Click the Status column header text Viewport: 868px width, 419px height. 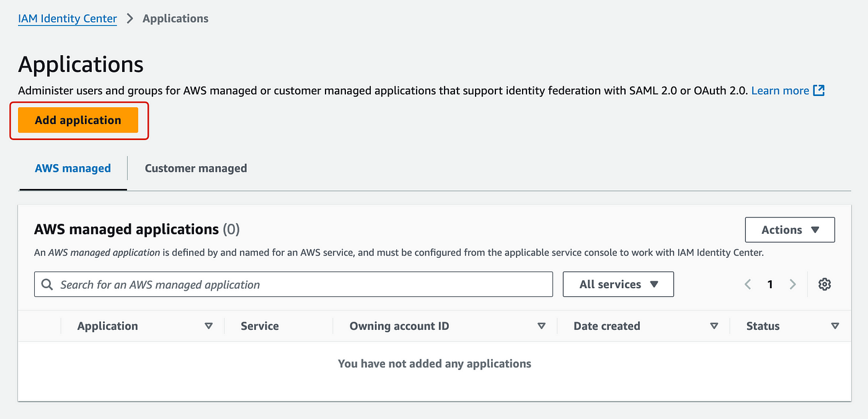(x=763, y=326)
